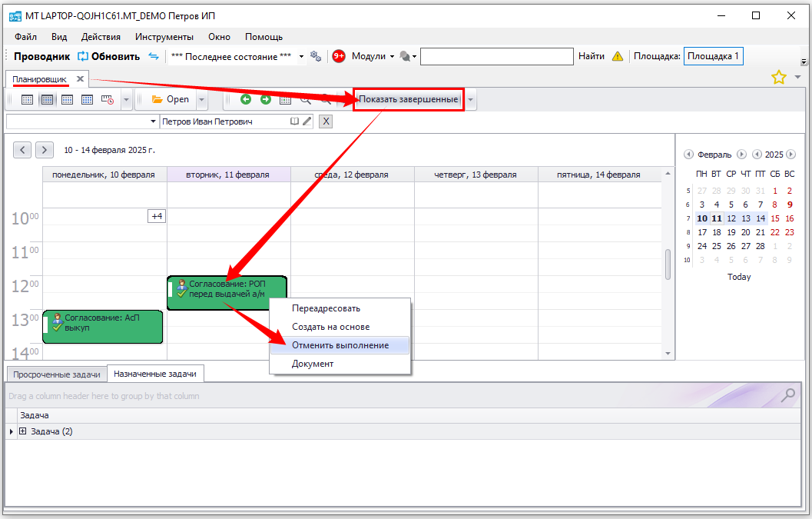Choose Отменить выполнение from context menu
This screenshot has width=812, height=519.
tap(340, 345)
